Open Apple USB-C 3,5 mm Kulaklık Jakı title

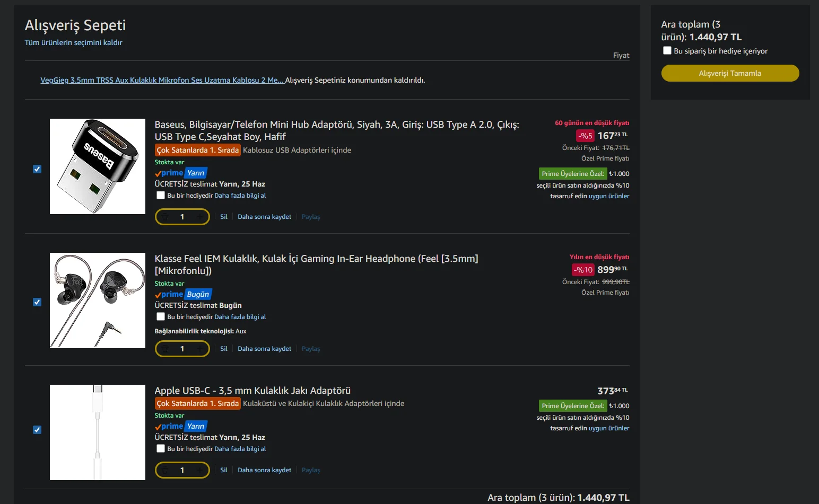click(x=252, y=391)
